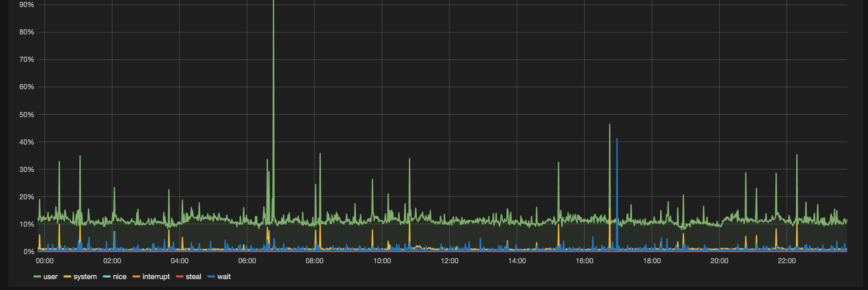This screenshot has width=868, height=290.
Task: Click the 50% y-axis label
Action: [x=27, y=115]
